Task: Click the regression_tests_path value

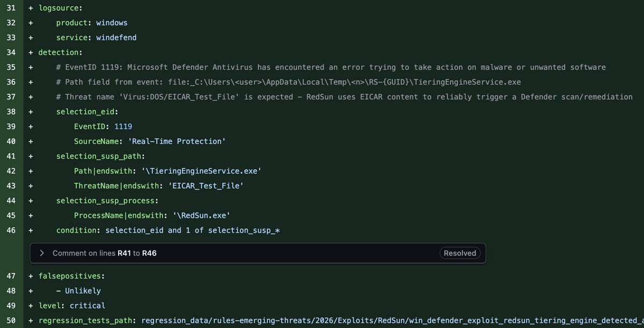Action: pos(392,320)
